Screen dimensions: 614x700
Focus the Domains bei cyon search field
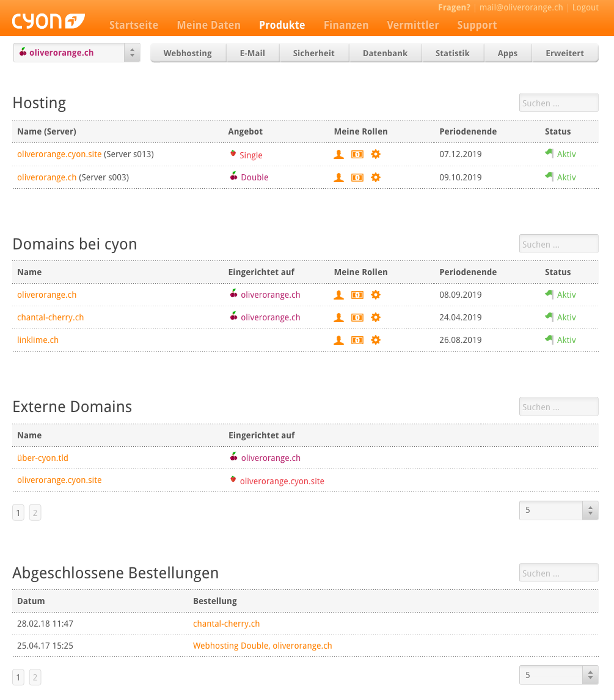pyautogui.click(x=558, y=244)
